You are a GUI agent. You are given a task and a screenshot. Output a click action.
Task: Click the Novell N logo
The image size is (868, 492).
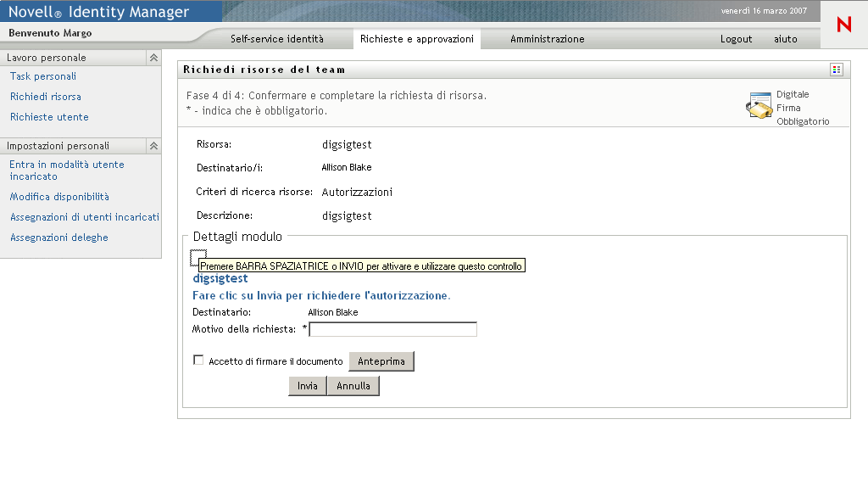(x=843, y=25)
